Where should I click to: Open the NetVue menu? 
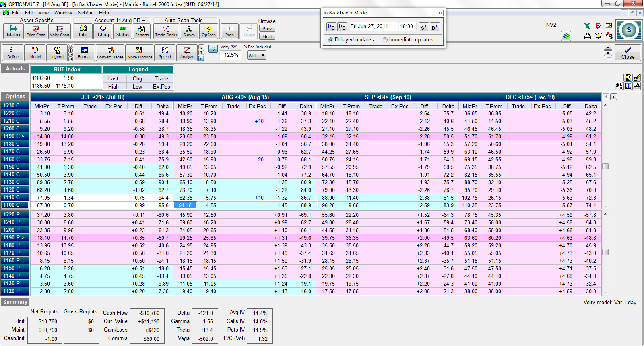coord(85,12)
